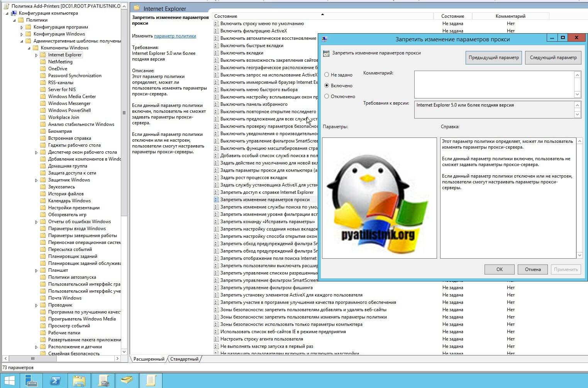Select the 'Включено' radio option

(327, 85)
